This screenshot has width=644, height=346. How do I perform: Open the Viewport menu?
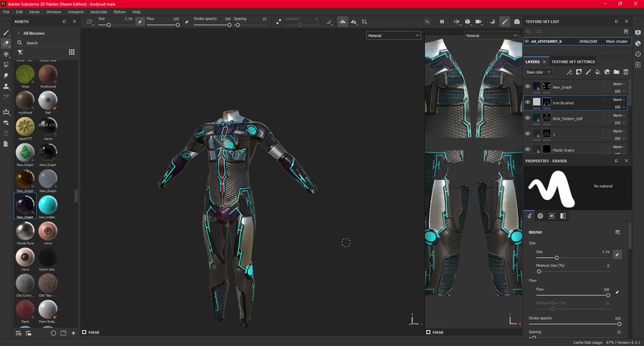[75, 12]
